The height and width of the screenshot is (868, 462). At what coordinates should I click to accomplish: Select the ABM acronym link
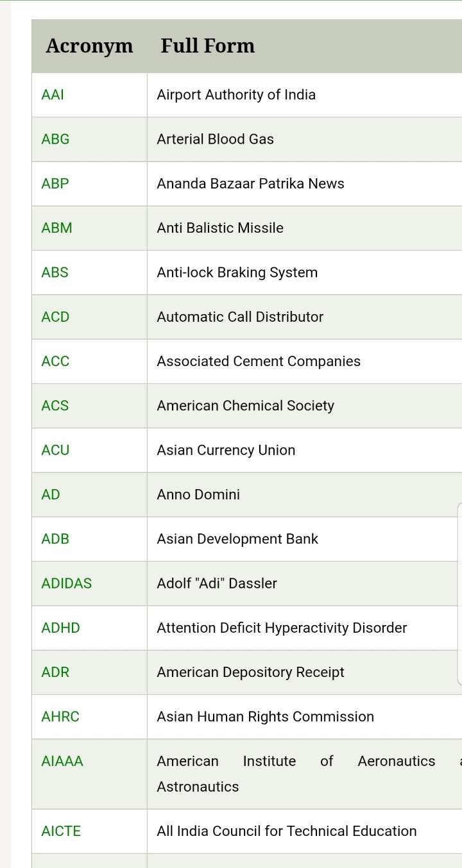tap(56, 228)
